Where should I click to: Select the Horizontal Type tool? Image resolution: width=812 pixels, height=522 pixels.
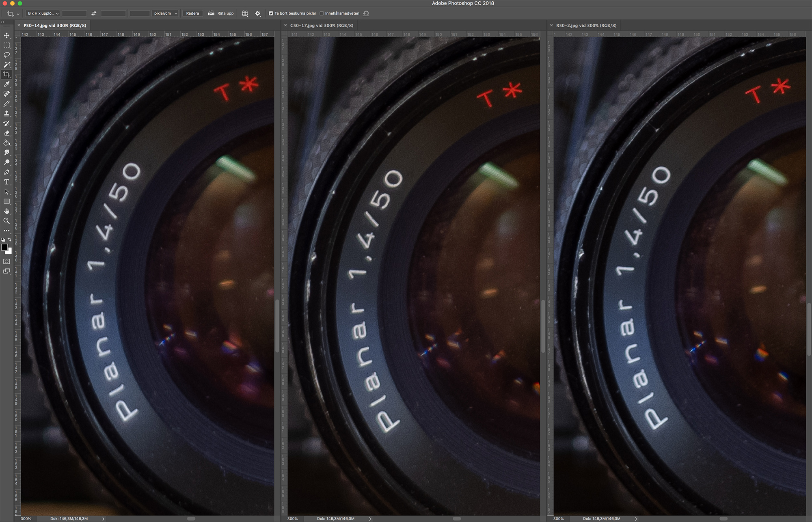(x=6, y=182)
